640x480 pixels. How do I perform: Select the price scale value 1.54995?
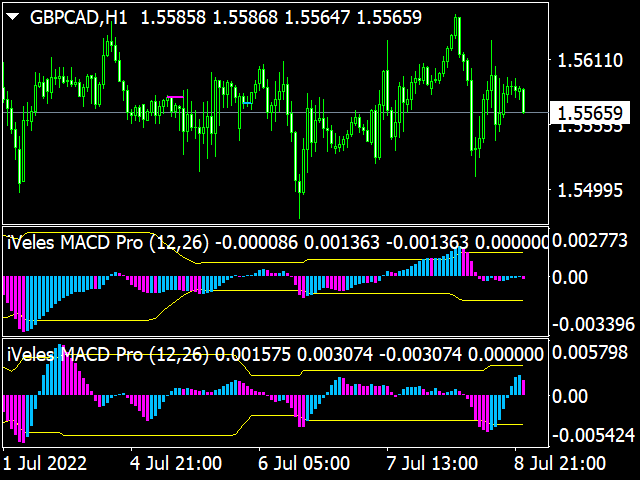590,191
